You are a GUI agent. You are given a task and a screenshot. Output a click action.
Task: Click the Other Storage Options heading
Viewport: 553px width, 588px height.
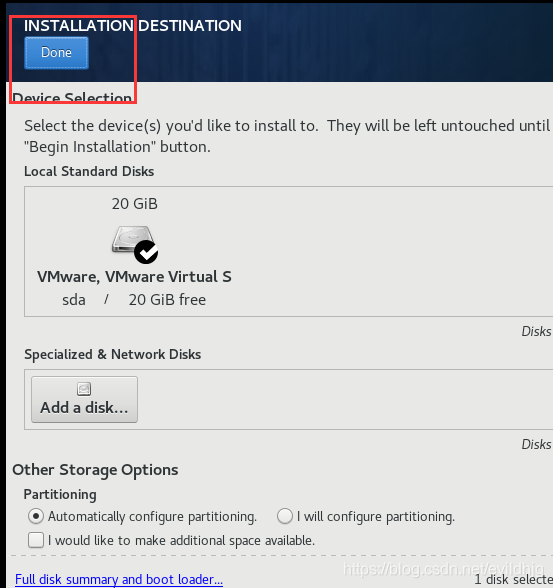click(95, 470)
